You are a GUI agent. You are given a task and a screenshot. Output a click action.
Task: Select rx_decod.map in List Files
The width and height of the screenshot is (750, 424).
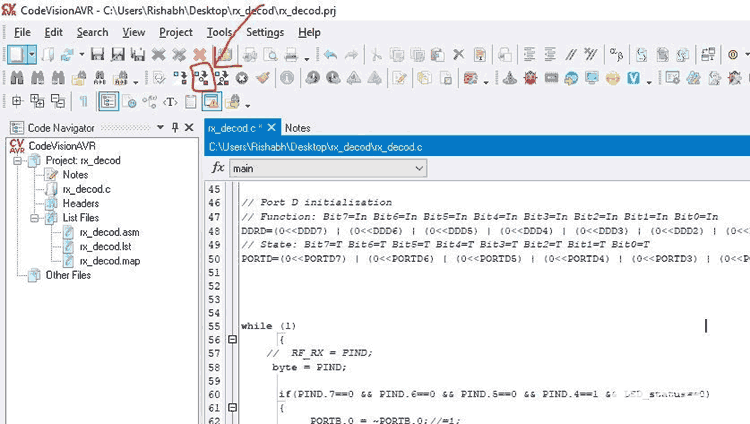tap(110, 261)
